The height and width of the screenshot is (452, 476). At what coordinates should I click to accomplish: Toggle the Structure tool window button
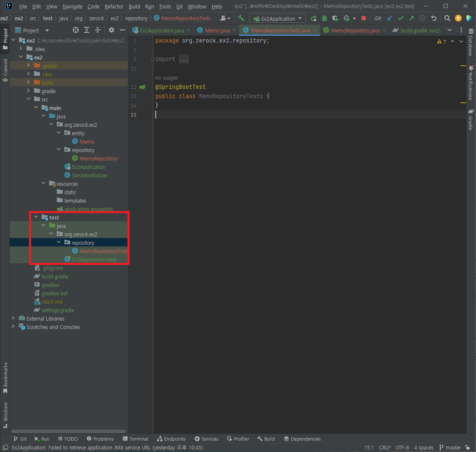[5, 415]
